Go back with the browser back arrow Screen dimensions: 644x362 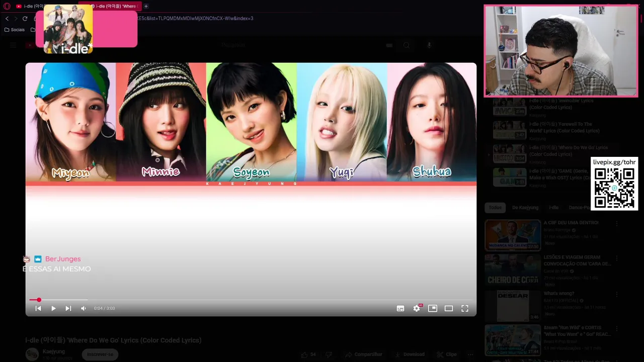(x=7, y=18)
